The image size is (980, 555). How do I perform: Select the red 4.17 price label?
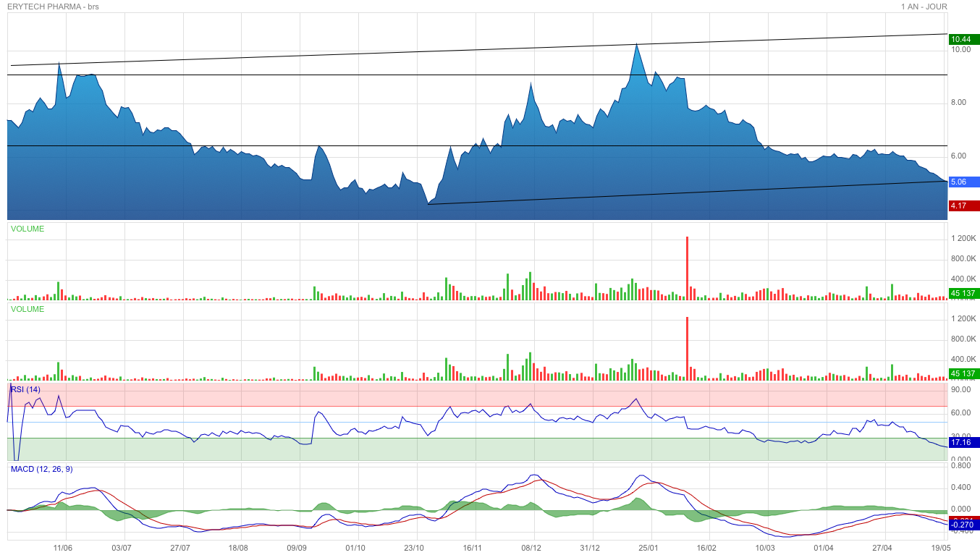click(x=963, y=206)
